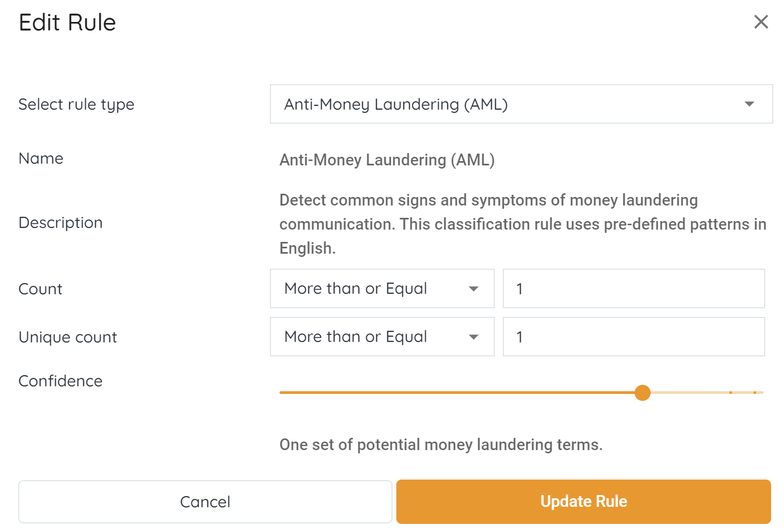The height and width of the screenshot is (532, 784).
Task: Click the Count dropdown caret arrow
Action: (473, 289)
